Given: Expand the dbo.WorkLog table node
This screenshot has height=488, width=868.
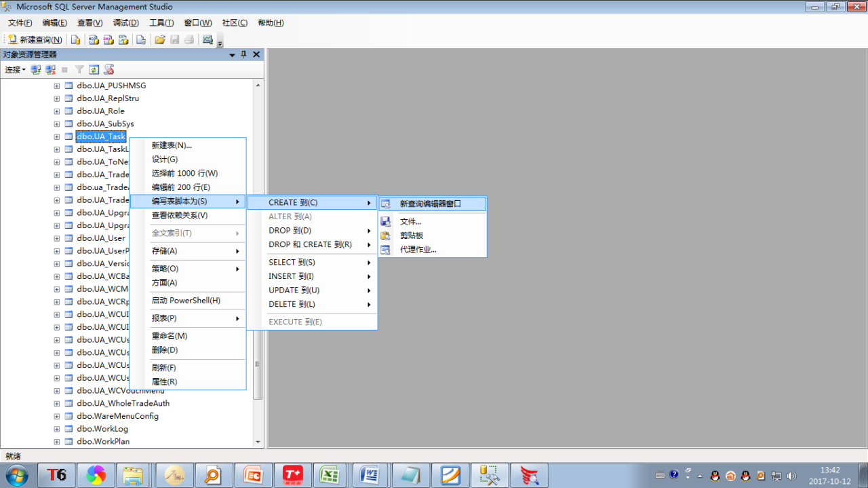Looking at the screenshot, I should pos(57,429).
